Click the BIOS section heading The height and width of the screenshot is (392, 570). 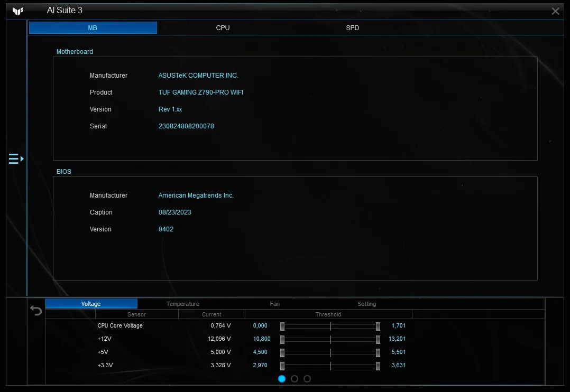click(63, 172)
